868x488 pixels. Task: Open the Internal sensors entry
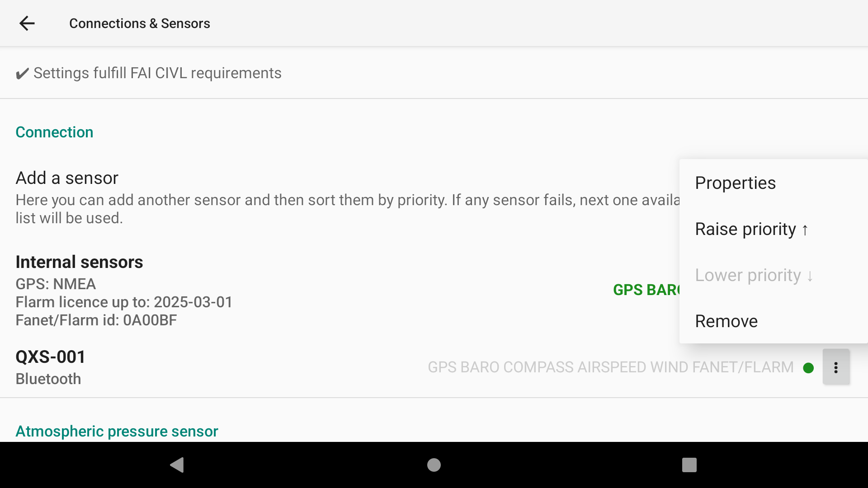(x=340, y=290)
